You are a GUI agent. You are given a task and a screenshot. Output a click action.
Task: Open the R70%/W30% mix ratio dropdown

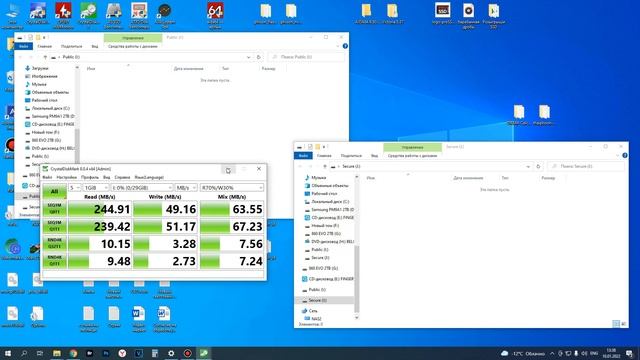click(x=231, y=188)
